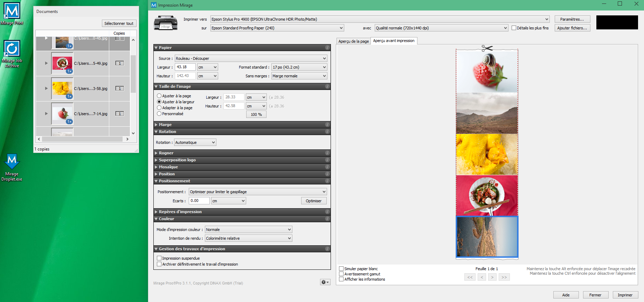Expand the Marge section

[156, 125]
